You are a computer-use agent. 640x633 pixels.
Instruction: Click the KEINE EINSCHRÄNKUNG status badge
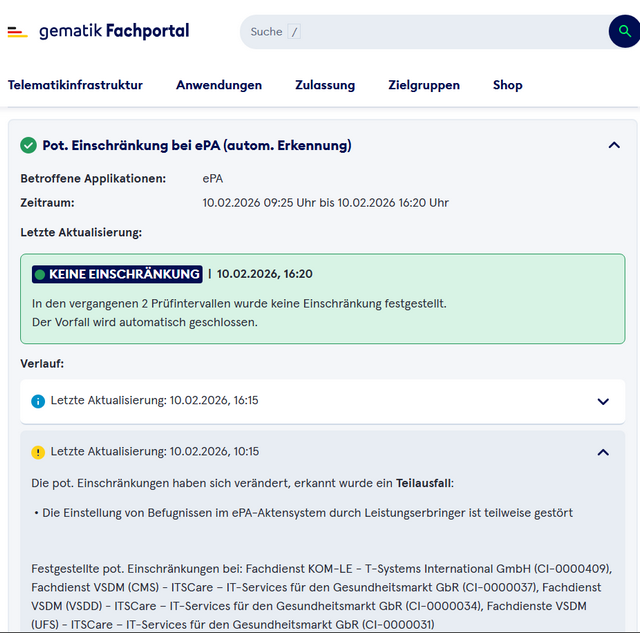[118, 274]
